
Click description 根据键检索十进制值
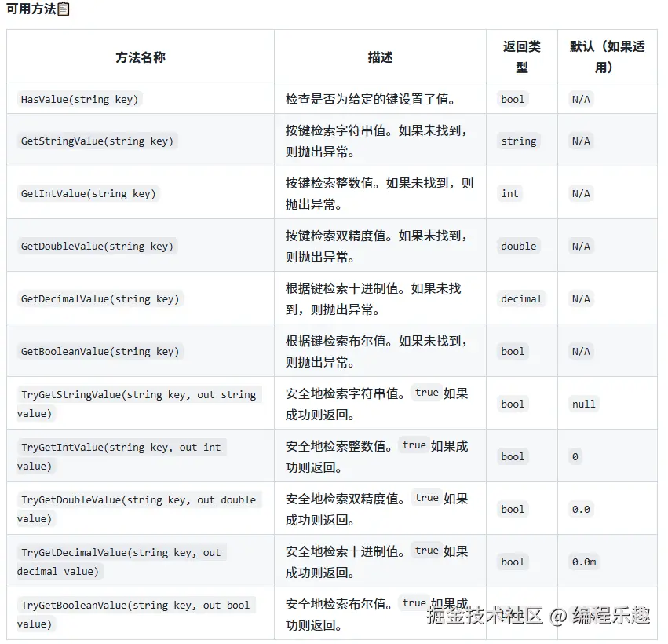(373, 298)
